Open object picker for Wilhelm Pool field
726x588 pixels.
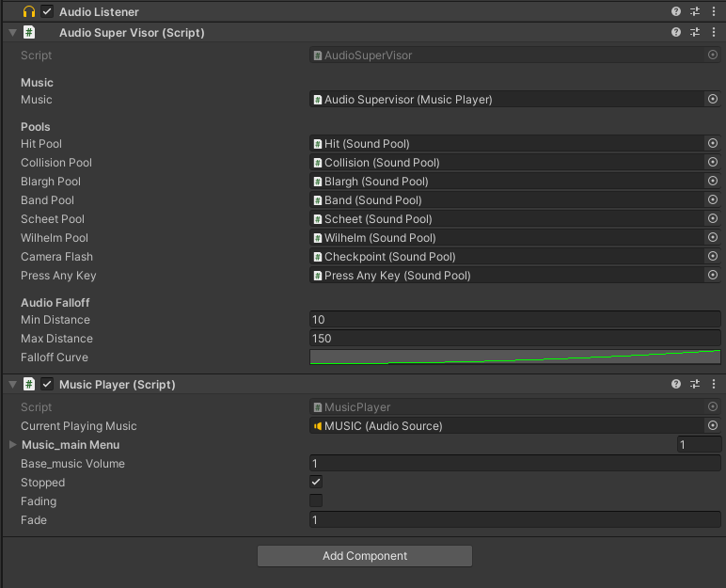(x=712, y=238)
